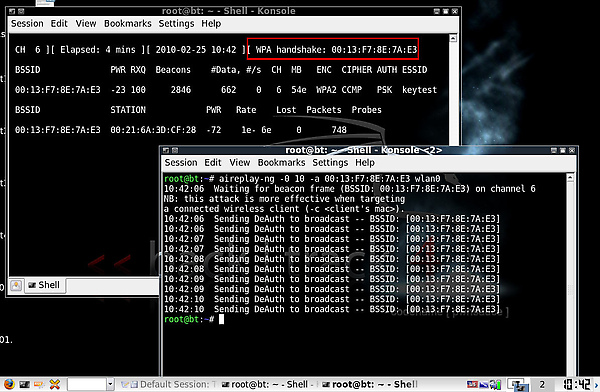The height and width of the screenshot is (392, 600).
Task: Open Bookmarks menu in background Konsole window
Action: coord(128,24)
